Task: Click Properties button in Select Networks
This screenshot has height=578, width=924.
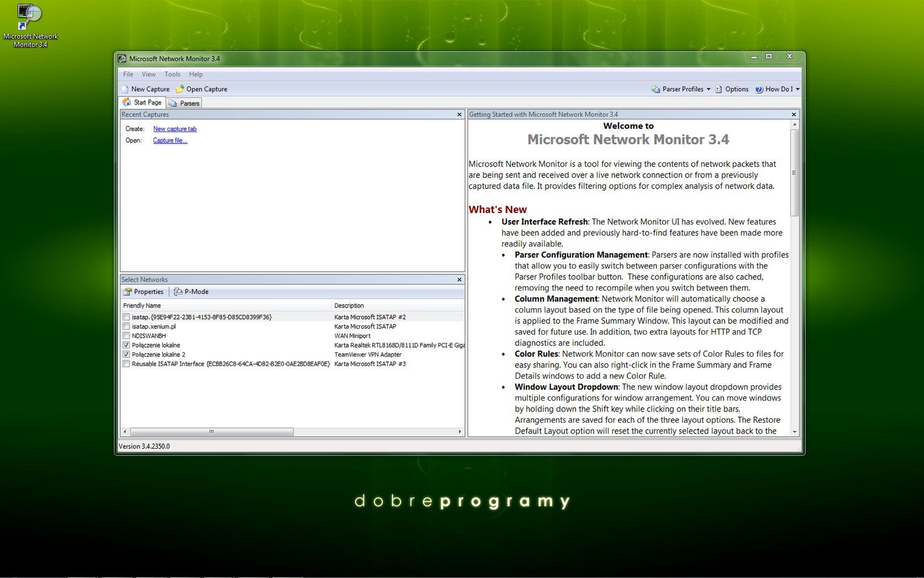Action: 144,292
